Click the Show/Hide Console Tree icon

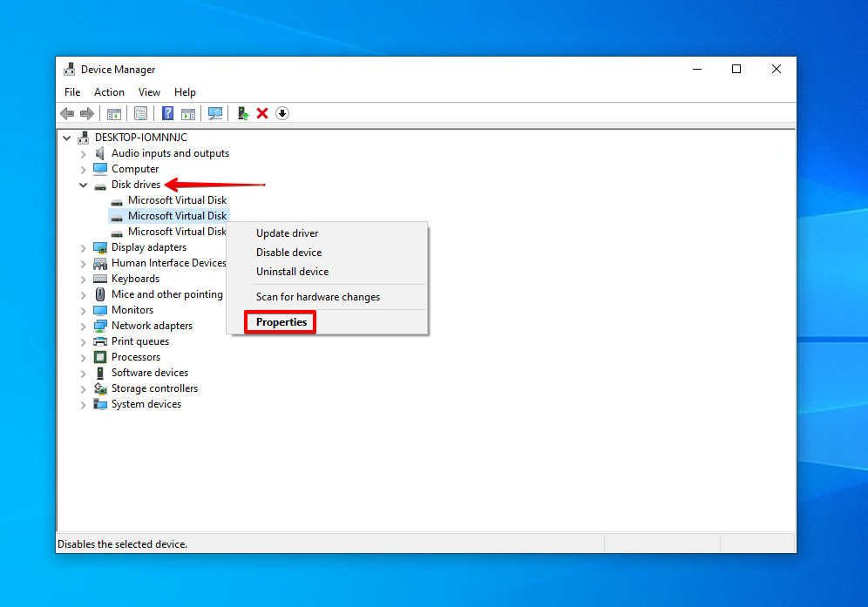coord(114,114)
